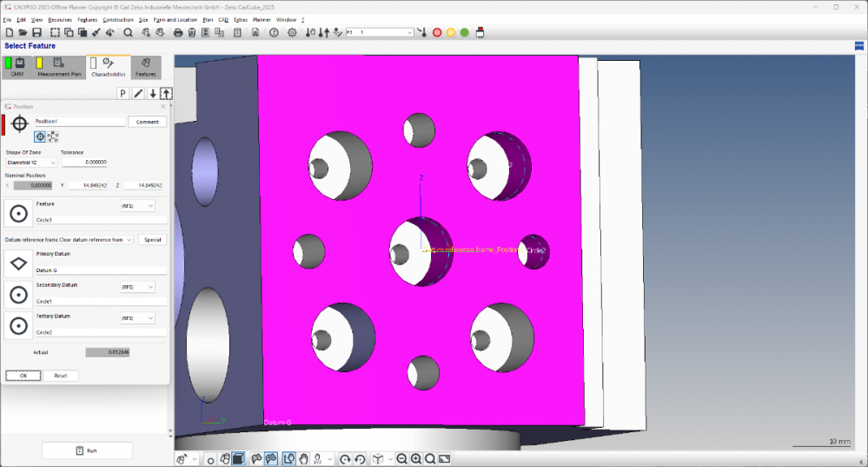Screen dimensions: 868x467
Task: Click the down arrow icon beside the pencil
Action: click(152, 94)
